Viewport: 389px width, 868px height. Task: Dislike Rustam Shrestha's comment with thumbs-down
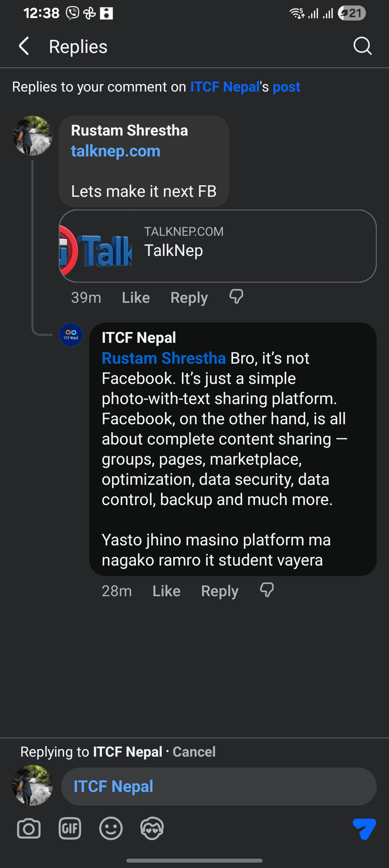pos(236,297)
